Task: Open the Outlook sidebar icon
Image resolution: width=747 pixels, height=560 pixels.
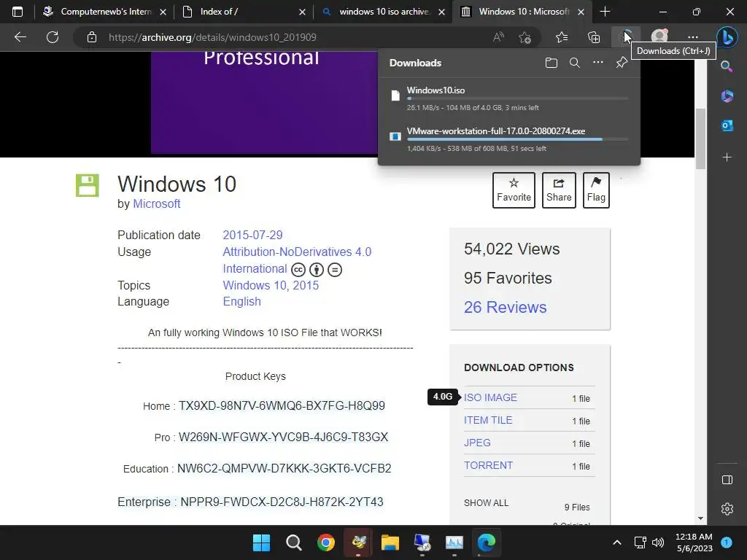Action: [x=727, y=125]
